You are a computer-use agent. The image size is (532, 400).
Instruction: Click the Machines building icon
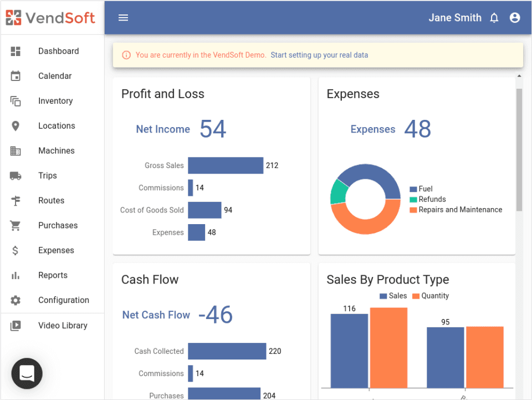point(16,151)
